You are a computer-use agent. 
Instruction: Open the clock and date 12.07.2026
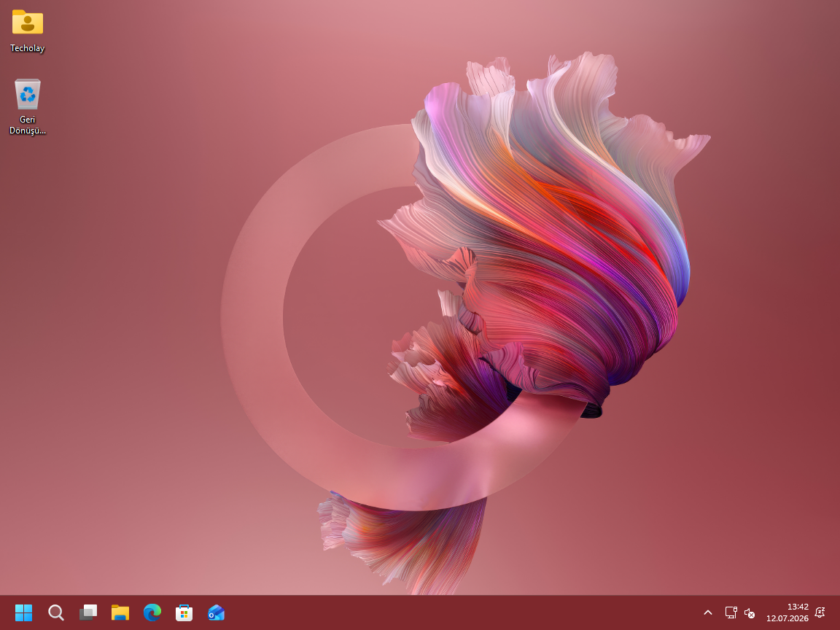pos(787,612)
